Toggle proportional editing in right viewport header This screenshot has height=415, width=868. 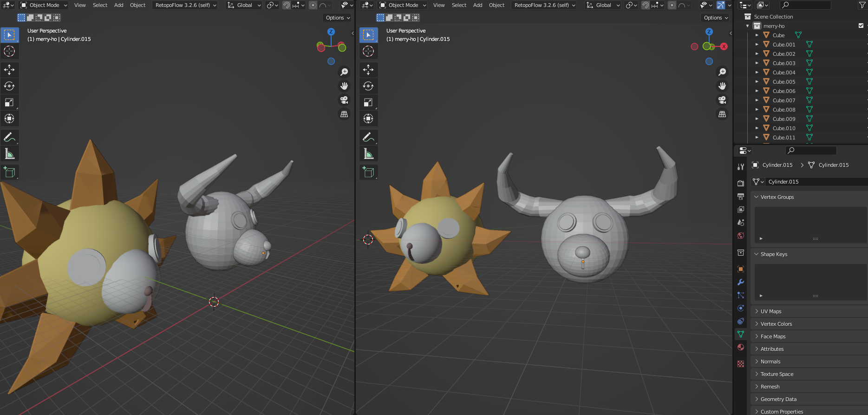click(x=672, y=5)
